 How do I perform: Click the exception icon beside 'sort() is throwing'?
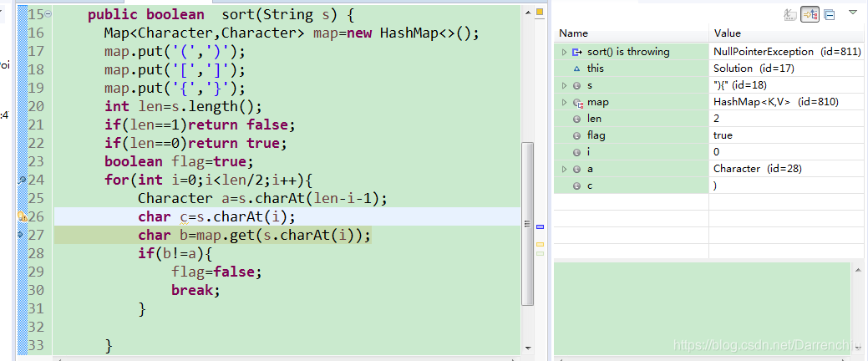pyautogui.click(x=577, y=52)
